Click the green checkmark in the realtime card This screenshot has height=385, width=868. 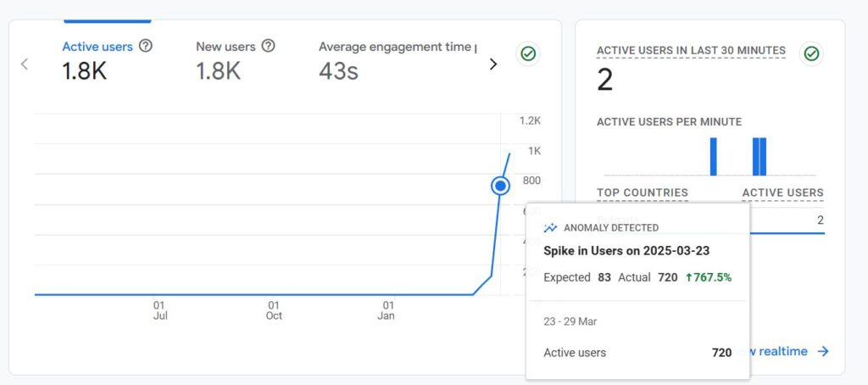pyautogui.click(x=811, y=54)
